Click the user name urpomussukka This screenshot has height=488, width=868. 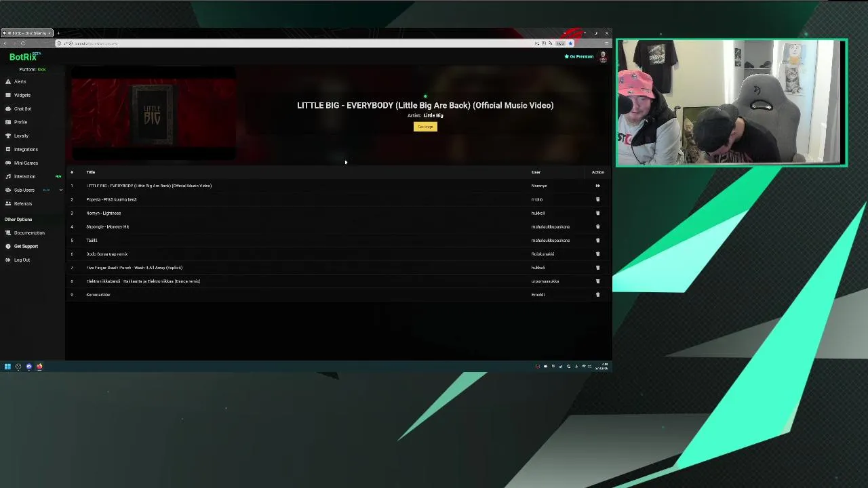(545, 281)
